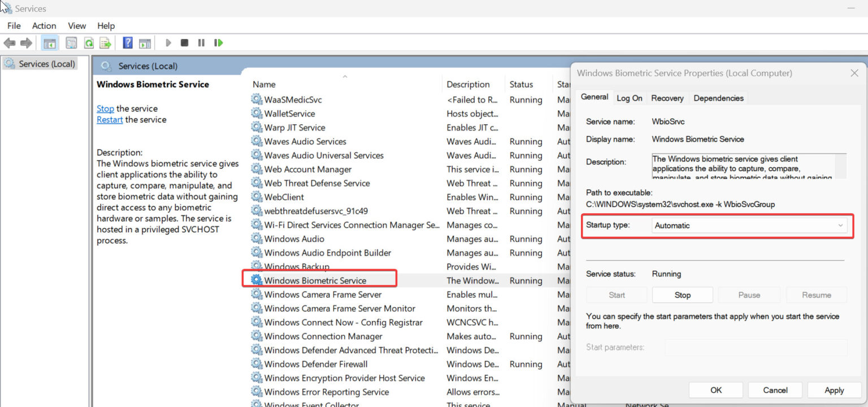
Task: Open Help using the toolbar question mark icon
Action: (x=127, y=42)
